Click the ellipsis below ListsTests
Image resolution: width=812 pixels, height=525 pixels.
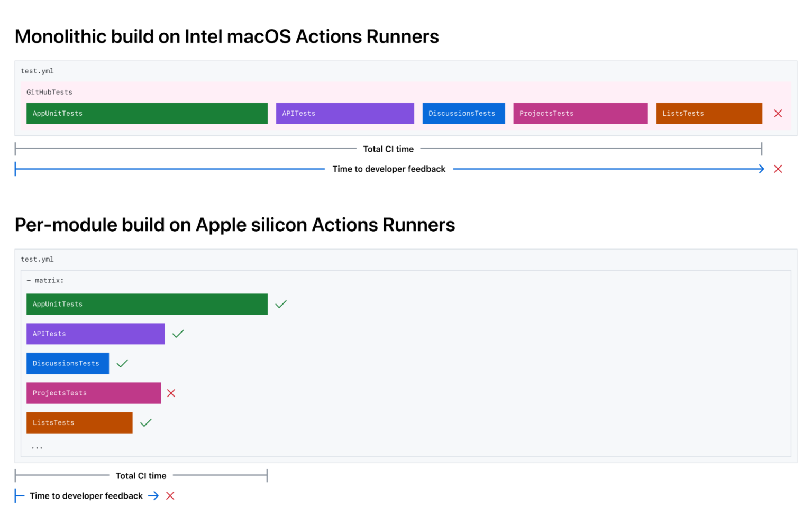tap(37, 447)
